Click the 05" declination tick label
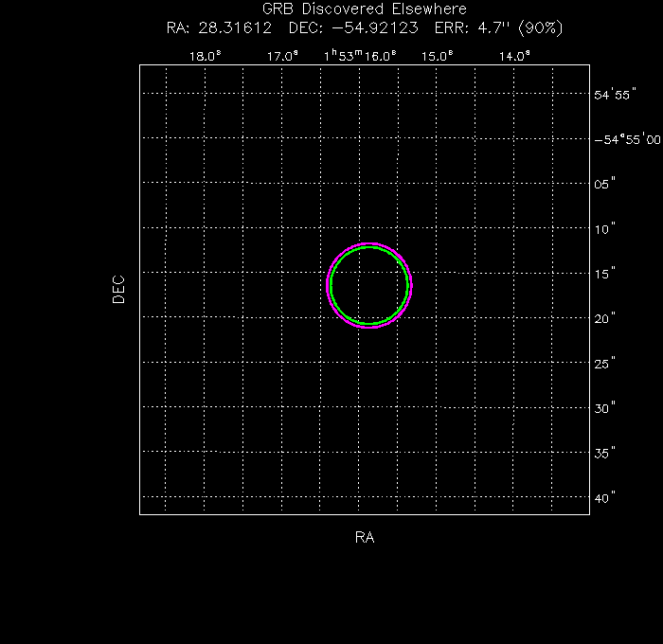The width and height of the screenshot is (663, 644). [x=604, y=184]
